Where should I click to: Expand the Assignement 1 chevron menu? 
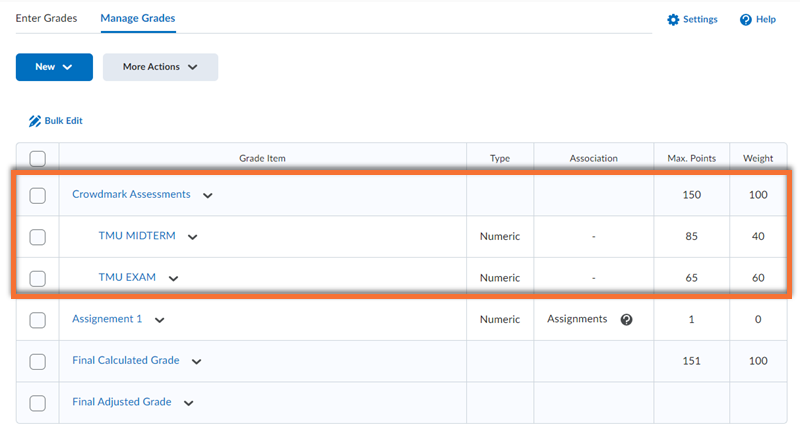[160, 320]
